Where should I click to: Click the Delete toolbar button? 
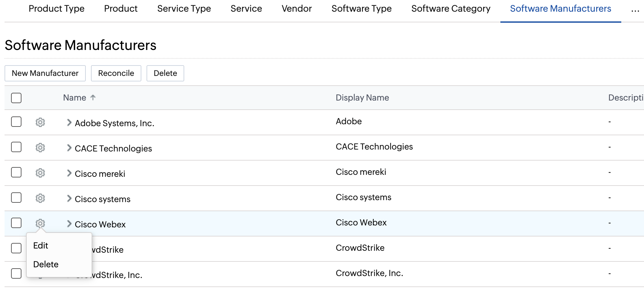[165, 73]
